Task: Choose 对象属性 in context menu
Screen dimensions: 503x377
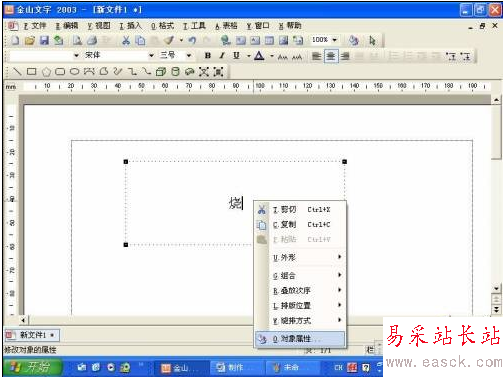Action: pos(300,339)
